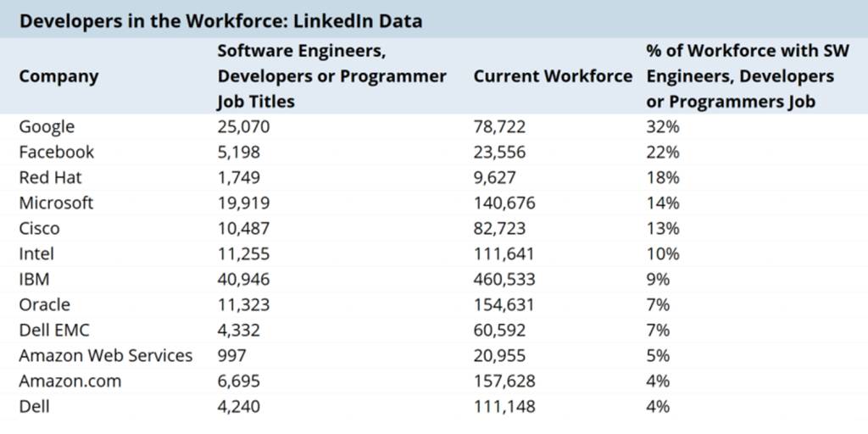This screenshot has width=868, height=434.
Task: Select the Google row name cell
Action: [x=47, y=127]
